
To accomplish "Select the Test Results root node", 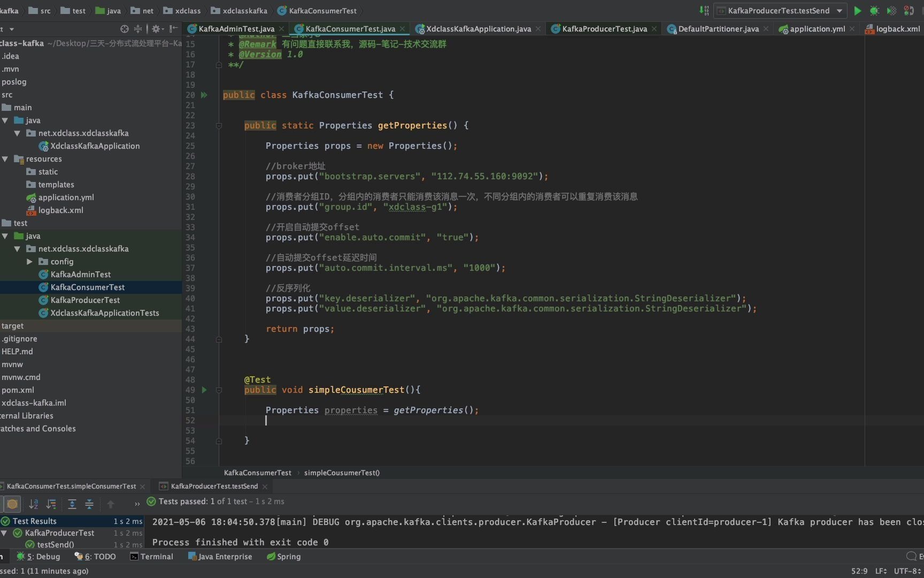I will point(72,521).
